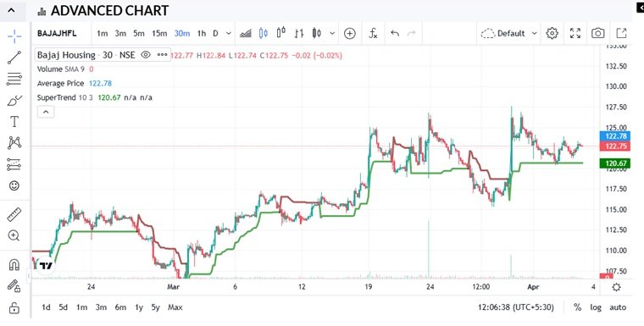Click the TradingView logo on chart
This screenshot has height=326, width=644.
pos(46,266)
